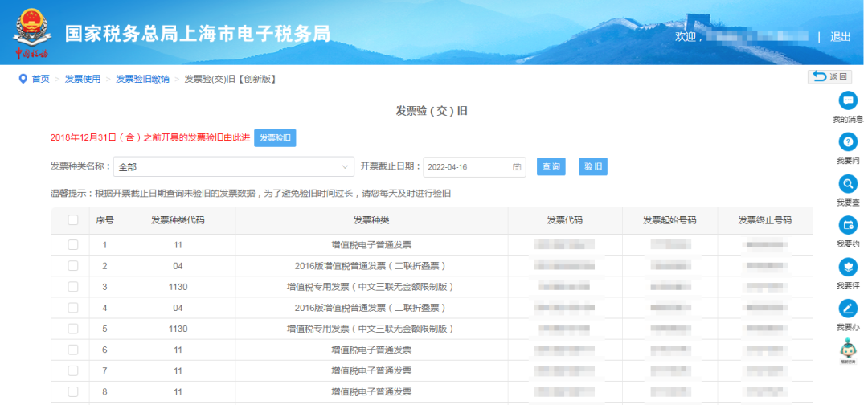Go to 发票使用 breadcrumb link

[x=83, y=79]
